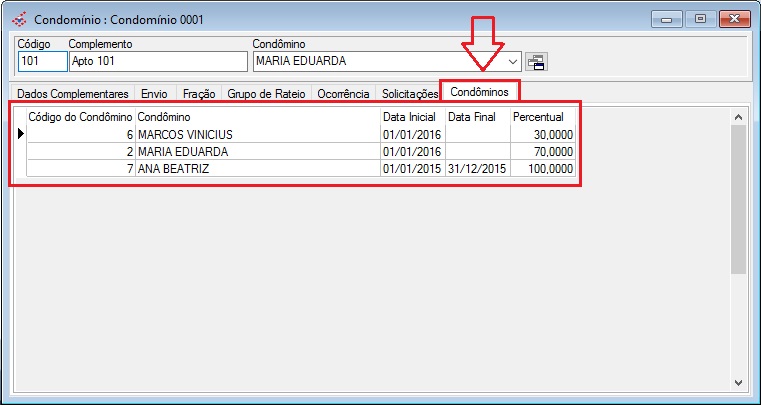
Task: Select the Grupo de Rateio tab
Action: pos(265,94)
